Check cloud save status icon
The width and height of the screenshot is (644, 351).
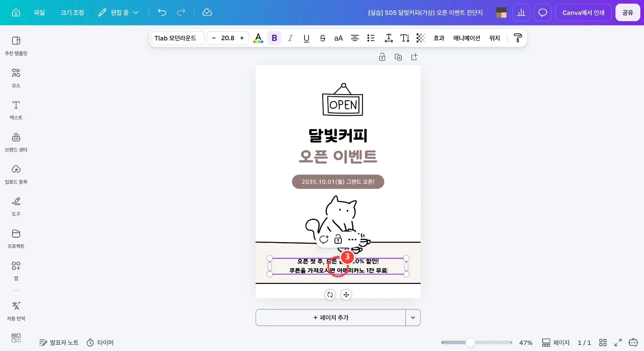[x=207, y=12]
